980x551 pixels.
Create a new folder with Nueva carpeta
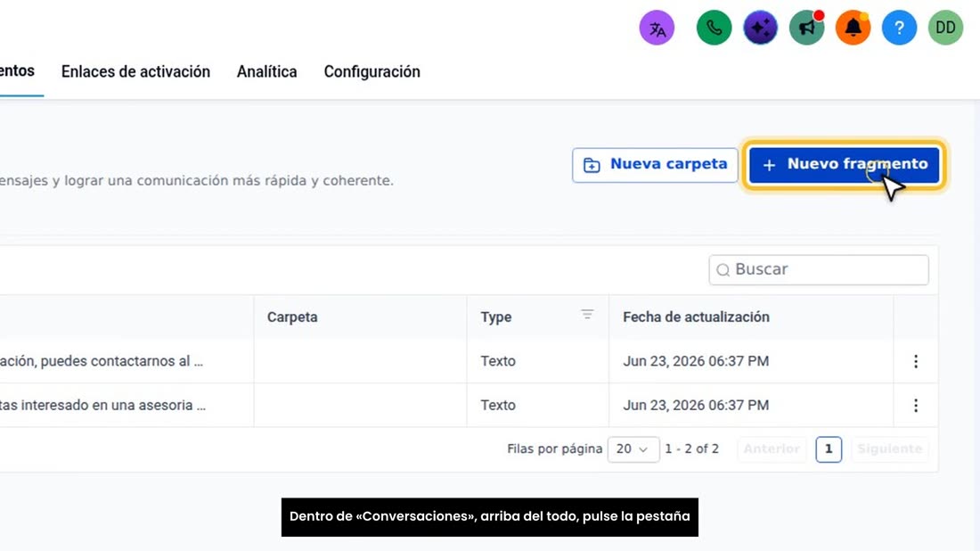pyautogui.click(x=655, y=164)
